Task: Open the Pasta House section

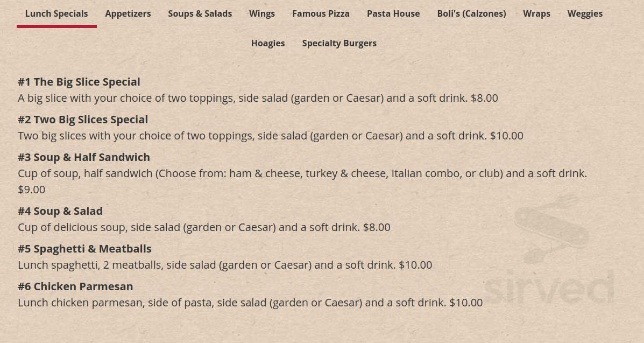Action: (x=393, y=13)
